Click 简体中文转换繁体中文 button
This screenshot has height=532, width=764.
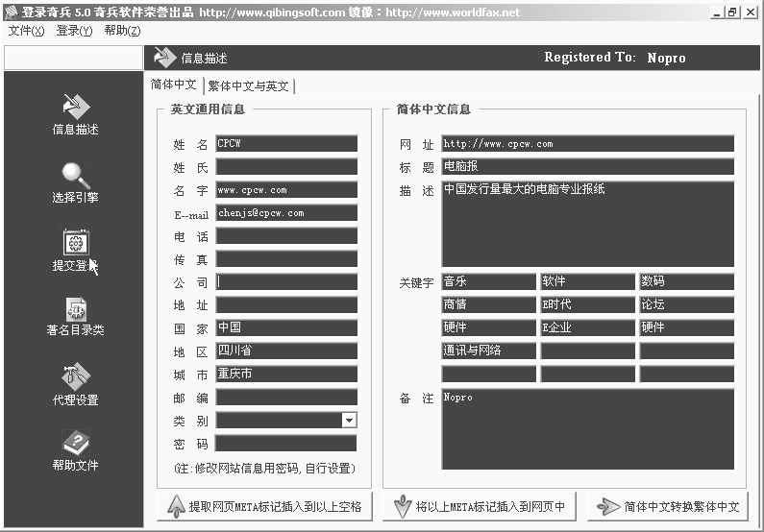point(668,507)
